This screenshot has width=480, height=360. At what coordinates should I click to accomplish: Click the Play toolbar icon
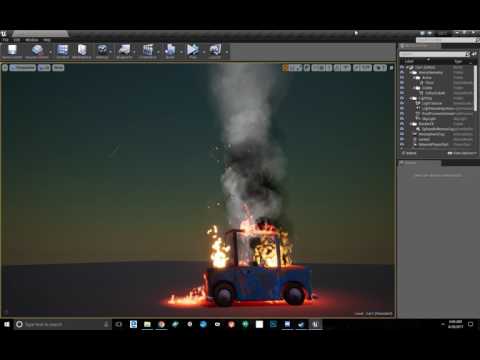[192, 51]
